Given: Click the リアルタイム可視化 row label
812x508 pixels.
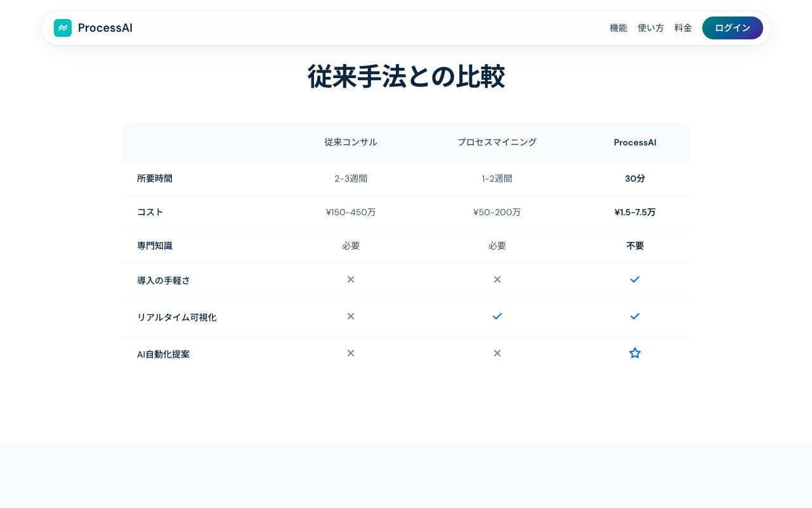Looking at the screenshot, I should 177,317.
